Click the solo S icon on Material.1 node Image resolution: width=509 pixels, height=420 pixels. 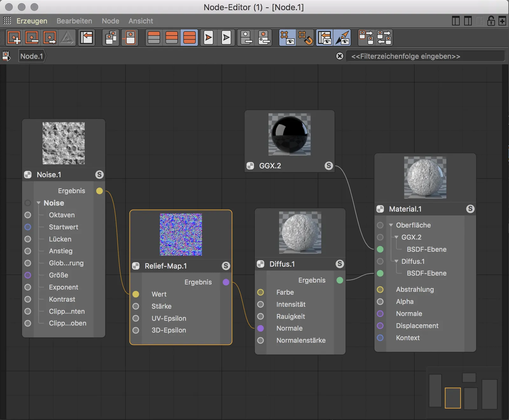click(470, 209)
